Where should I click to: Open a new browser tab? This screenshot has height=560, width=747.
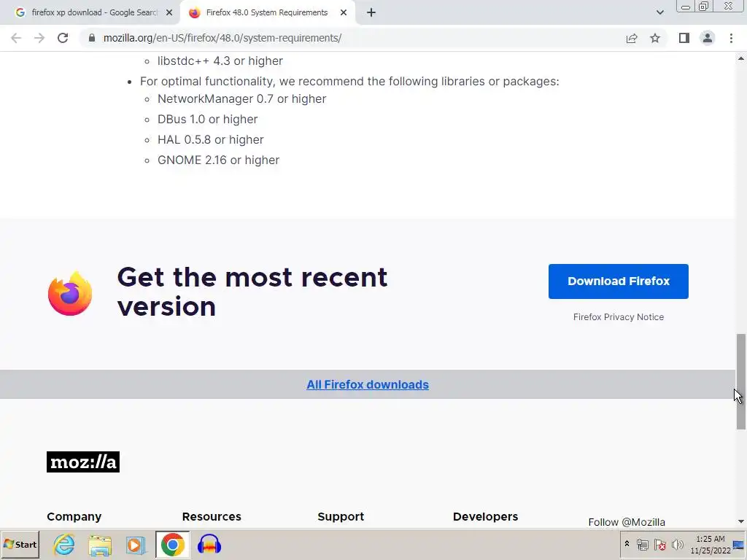click(x=371, y=13)
